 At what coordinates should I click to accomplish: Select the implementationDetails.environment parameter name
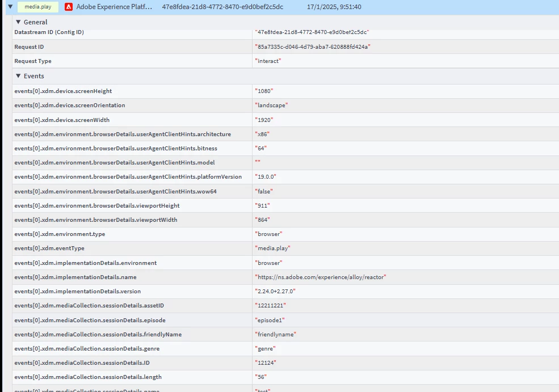(x=86, y=263)
